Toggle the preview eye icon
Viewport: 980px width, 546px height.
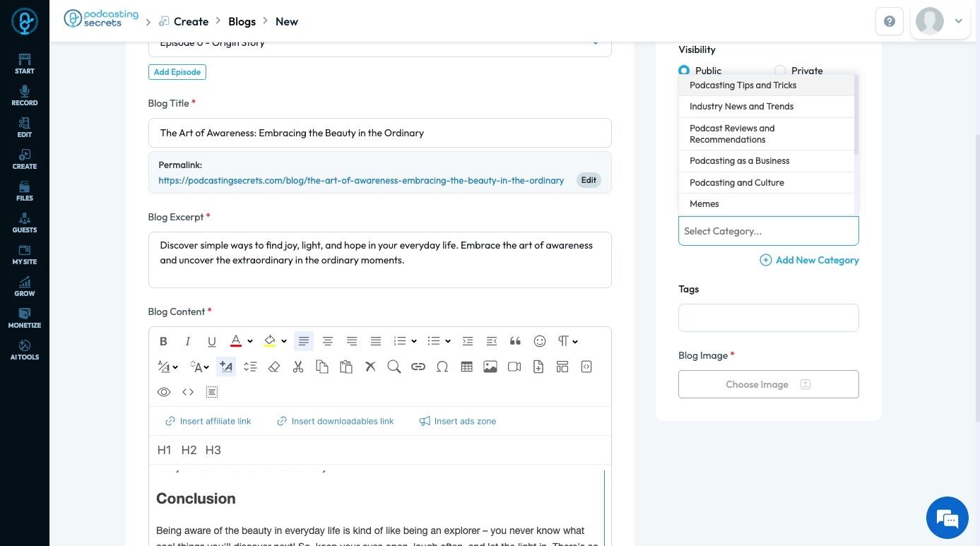tap(164, 392)
